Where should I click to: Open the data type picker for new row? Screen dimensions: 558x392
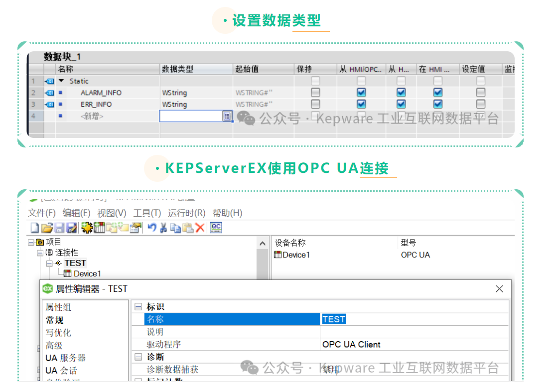(x=227, y=117)
